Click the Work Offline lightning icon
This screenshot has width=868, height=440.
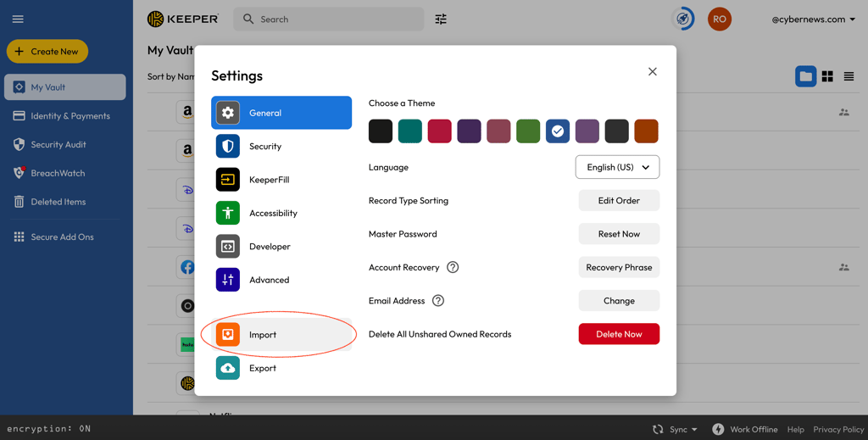718,430
